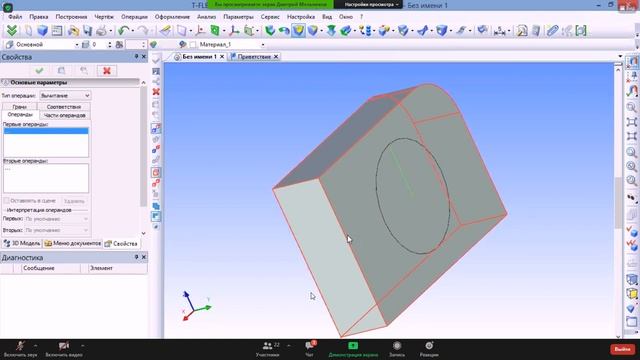
Task: Click the zoom magnifier icon in right toolbar
Action: pyautogui.click(x=632, y=107)
